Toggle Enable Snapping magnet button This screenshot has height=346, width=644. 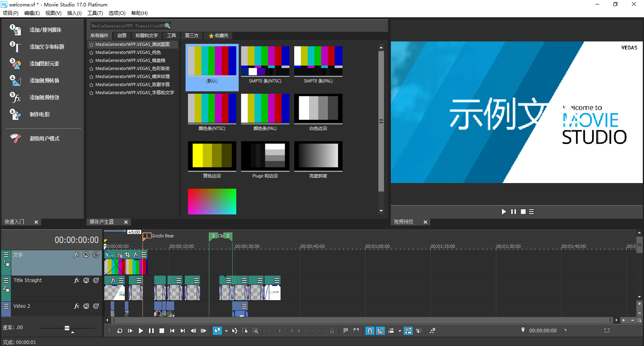370,331
